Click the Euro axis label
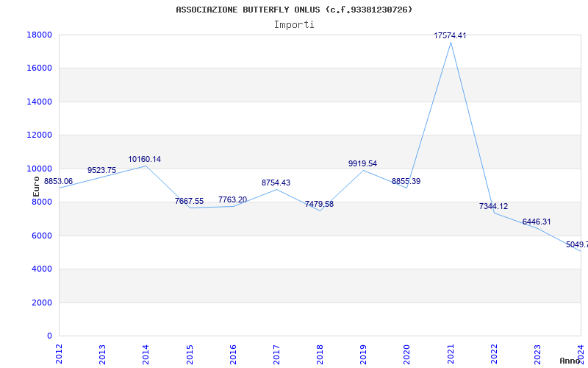588x368 pixels. pyautogui.click(x=36, y=186)
